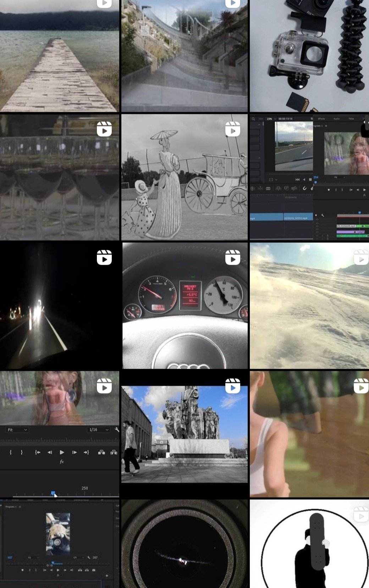Open the night road headlights reel

(60, 306)
